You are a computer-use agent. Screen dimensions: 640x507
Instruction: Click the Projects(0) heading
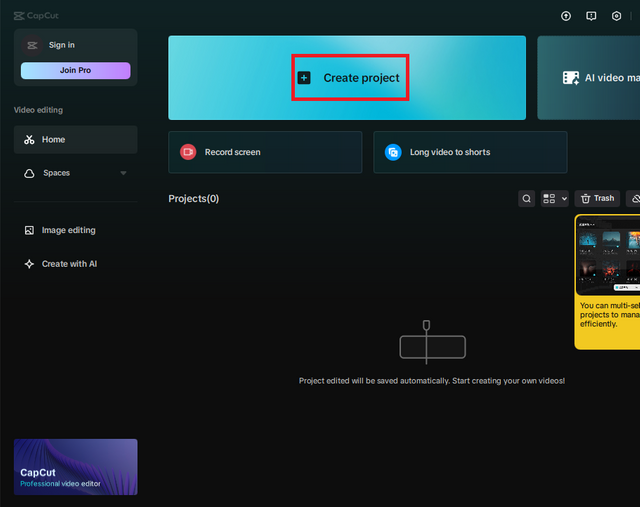click(x=194, y=199)
